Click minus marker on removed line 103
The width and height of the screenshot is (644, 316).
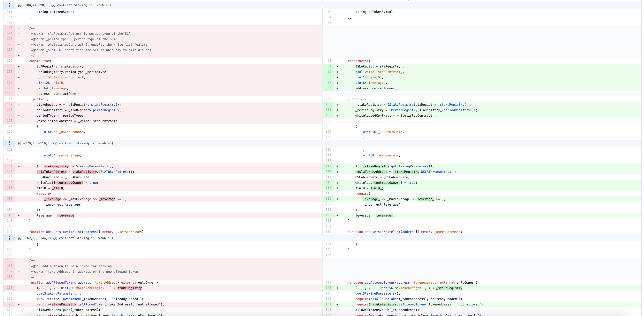(19, 28)
